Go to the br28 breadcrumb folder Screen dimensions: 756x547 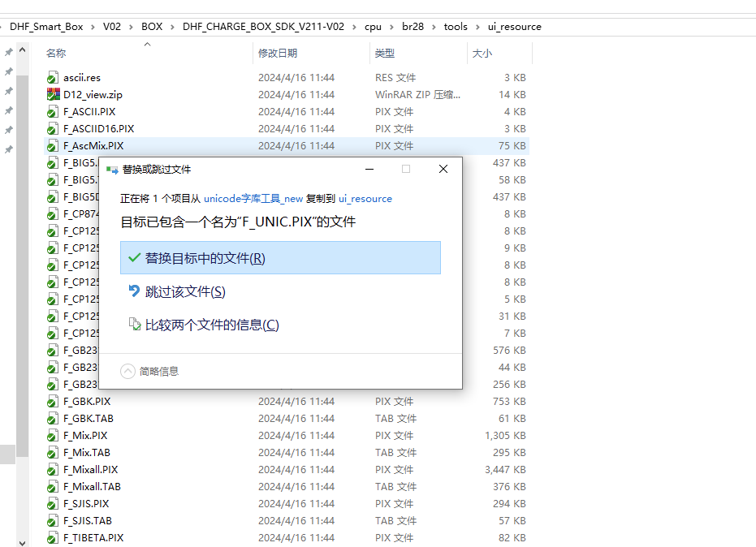pos(413,27)
